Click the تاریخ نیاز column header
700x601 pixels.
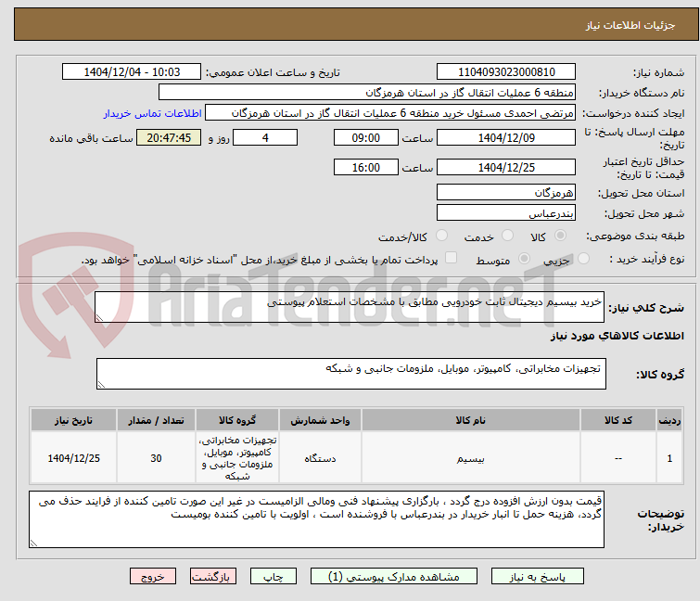[73, 420]
